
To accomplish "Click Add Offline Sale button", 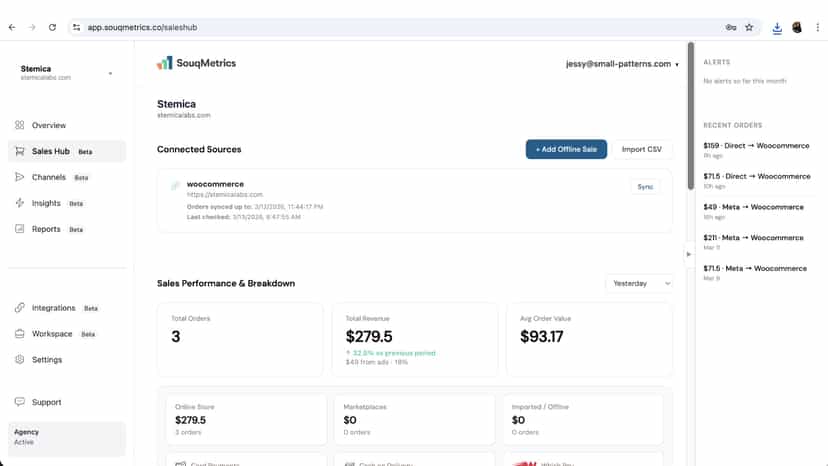I will [566, 150].
